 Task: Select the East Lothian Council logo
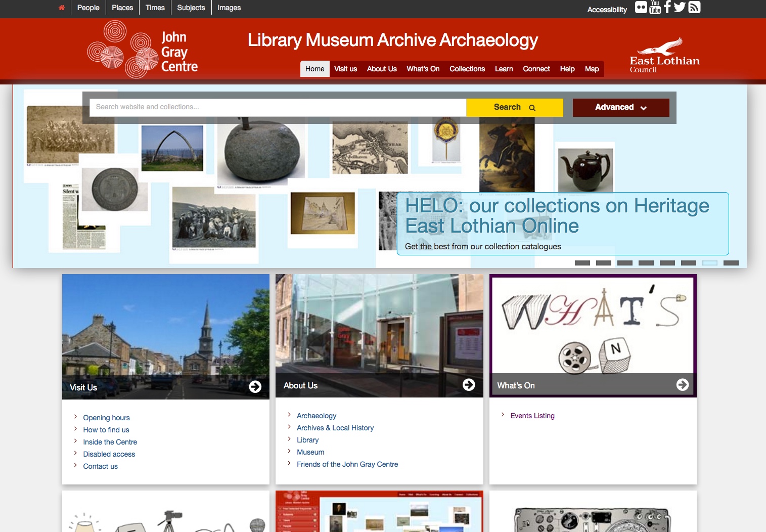664,54
